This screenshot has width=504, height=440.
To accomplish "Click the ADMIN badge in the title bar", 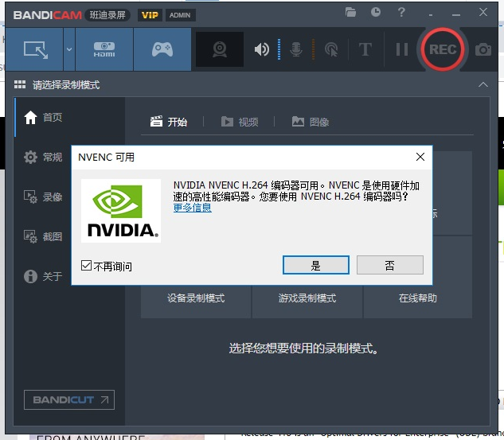I will pyautogui.click(x=180, y=15).
